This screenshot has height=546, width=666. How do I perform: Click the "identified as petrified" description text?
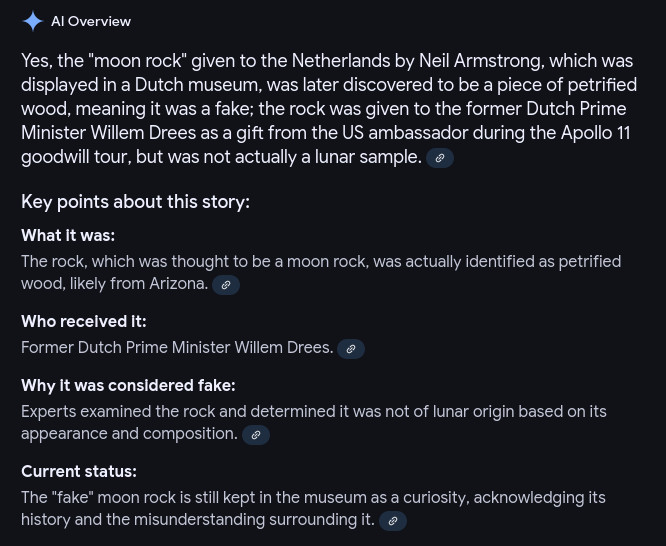point(543,262)
